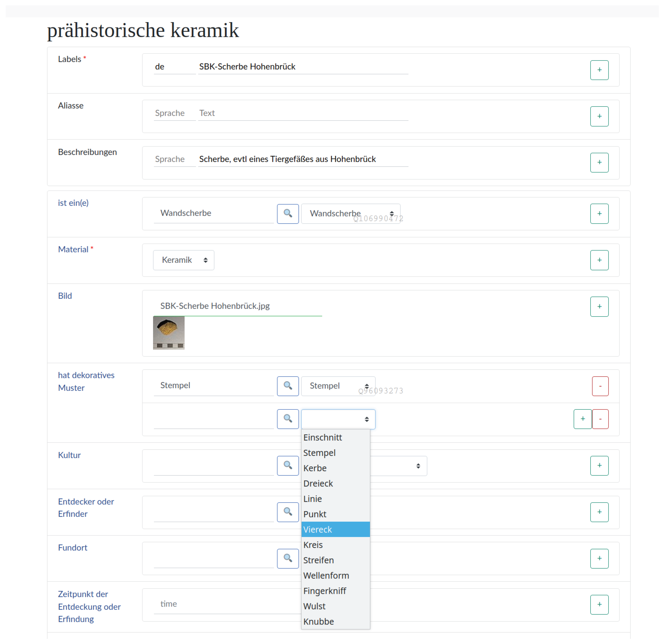663x644 pixels.
Task: Open the Wandscherbe select dropdown
Action: tap(350, 214)
